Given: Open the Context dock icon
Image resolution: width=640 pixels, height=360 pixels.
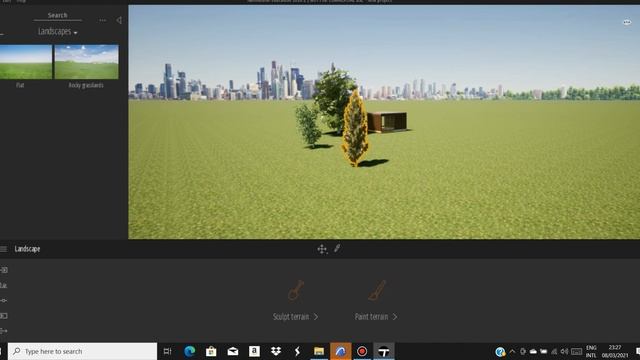Looking at the screenshot, I should pos(3,285).
